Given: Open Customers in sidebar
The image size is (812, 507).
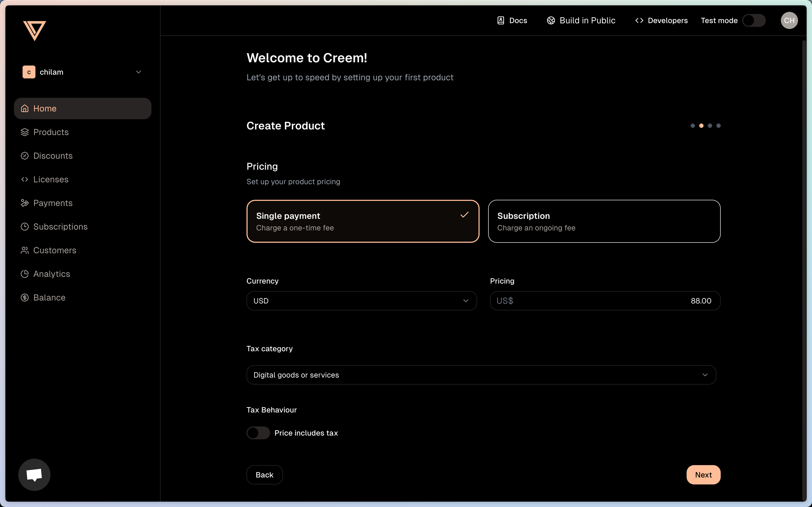Looking at the screenshot, I should point(82,250).
